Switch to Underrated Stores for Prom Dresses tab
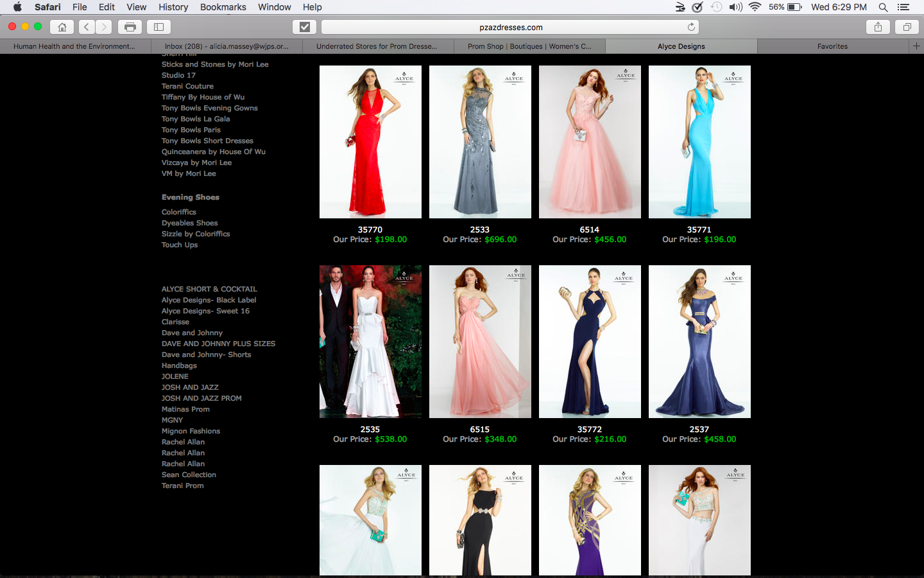Screen dimensions: 924x578 tap(378, 46)
